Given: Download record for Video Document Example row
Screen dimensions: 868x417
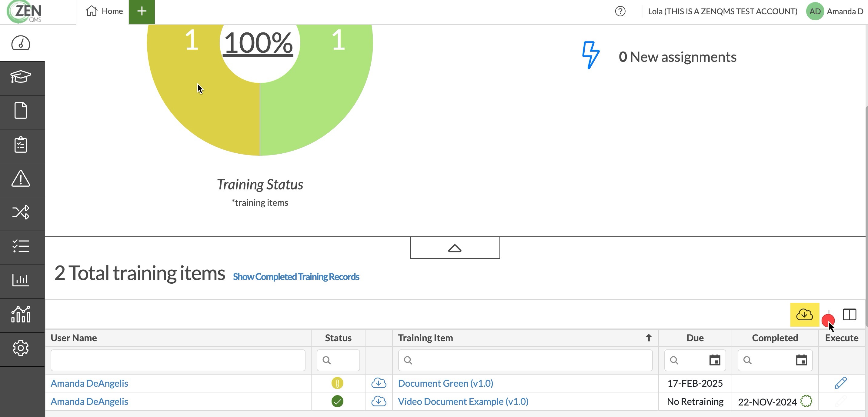Looking at the screenshot, I should tap(379, 401).
